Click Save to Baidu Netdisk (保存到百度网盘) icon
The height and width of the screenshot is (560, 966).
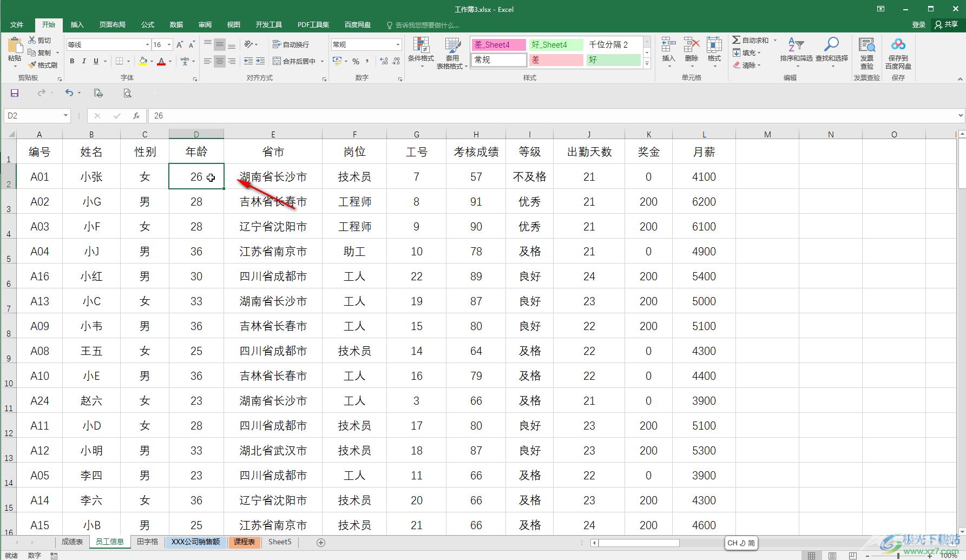point(898,45)
